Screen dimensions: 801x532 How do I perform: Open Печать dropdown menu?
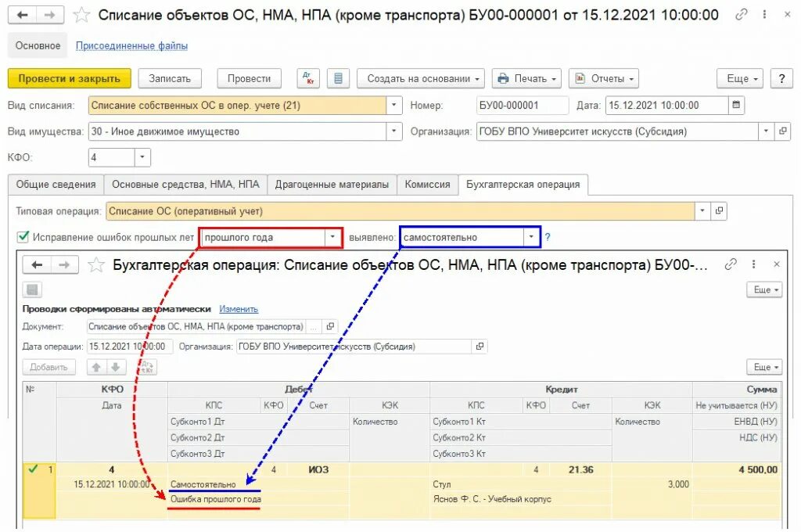tap(526, 79)
